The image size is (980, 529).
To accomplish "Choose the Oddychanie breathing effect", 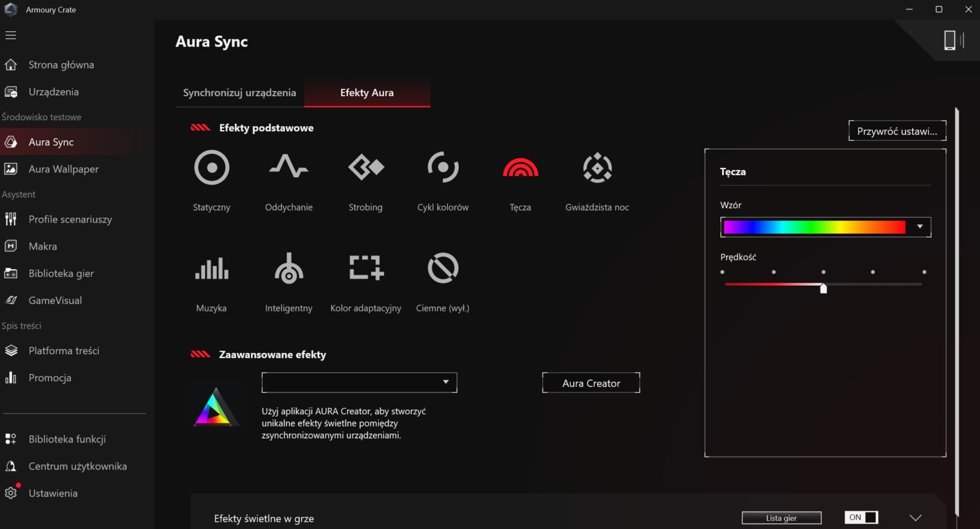I will [x=288, y=167].
